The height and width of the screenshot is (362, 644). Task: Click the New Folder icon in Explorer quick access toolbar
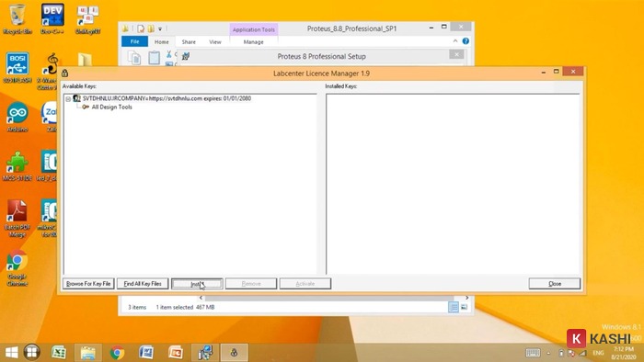[151, 28]
